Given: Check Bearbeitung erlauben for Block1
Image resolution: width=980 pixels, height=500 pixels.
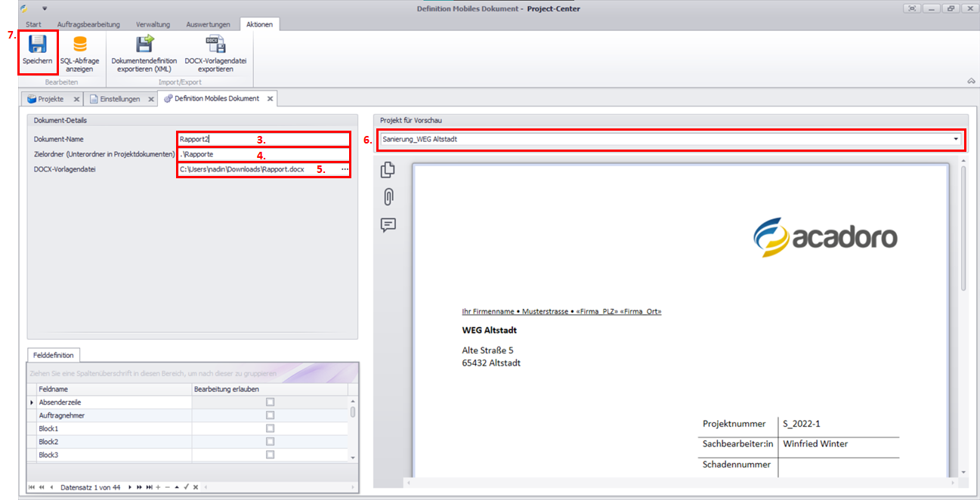Looking at the screenshot, I should coord(270,428).
